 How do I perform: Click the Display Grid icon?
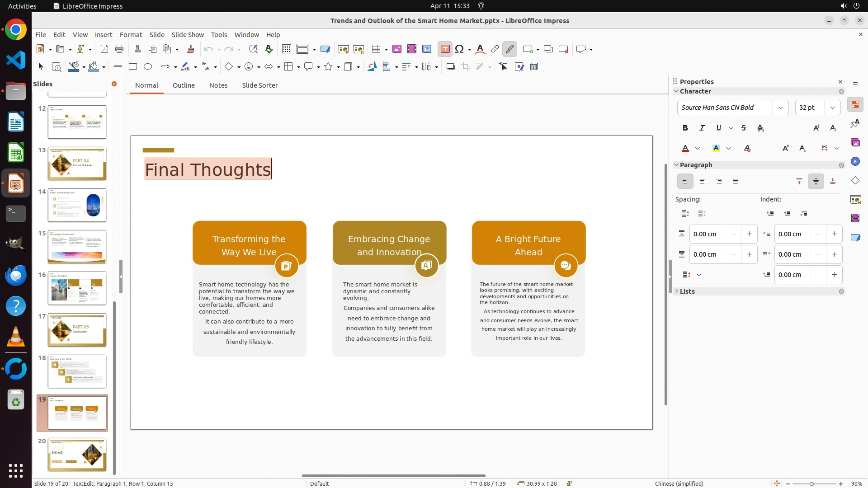coord(286,49)
